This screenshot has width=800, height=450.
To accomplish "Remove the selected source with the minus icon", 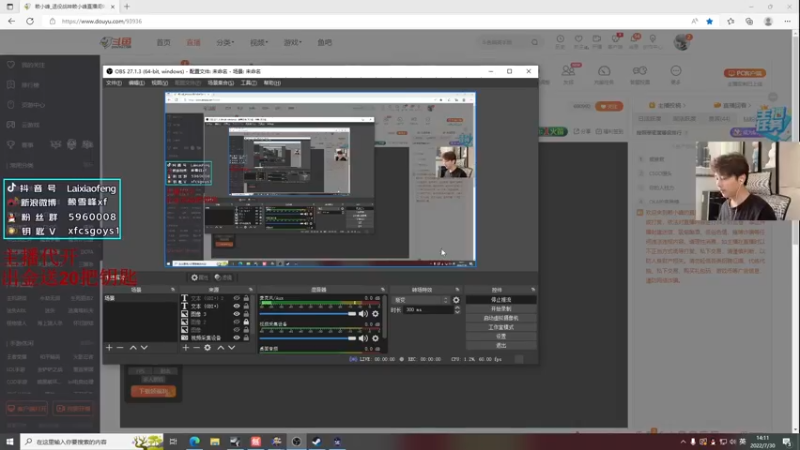I will click(196, 347).
